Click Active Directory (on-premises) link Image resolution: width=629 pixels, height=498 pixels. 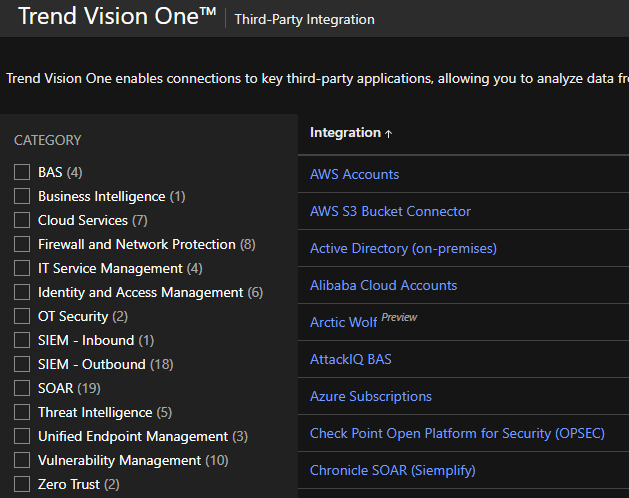[403, 248]
